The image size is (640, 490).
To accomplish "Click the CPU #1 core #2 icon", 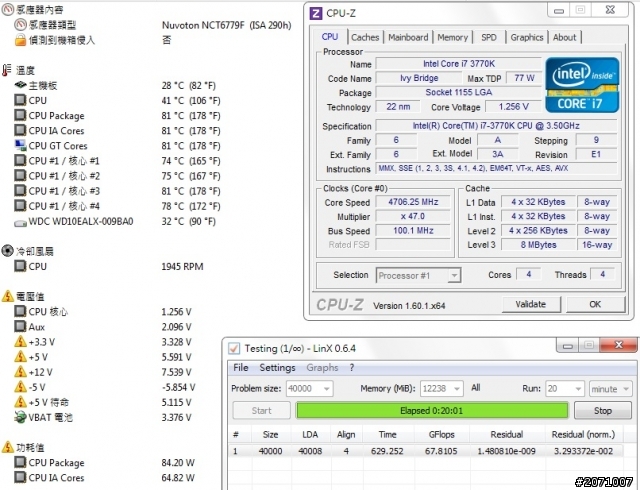I will 20,176.
